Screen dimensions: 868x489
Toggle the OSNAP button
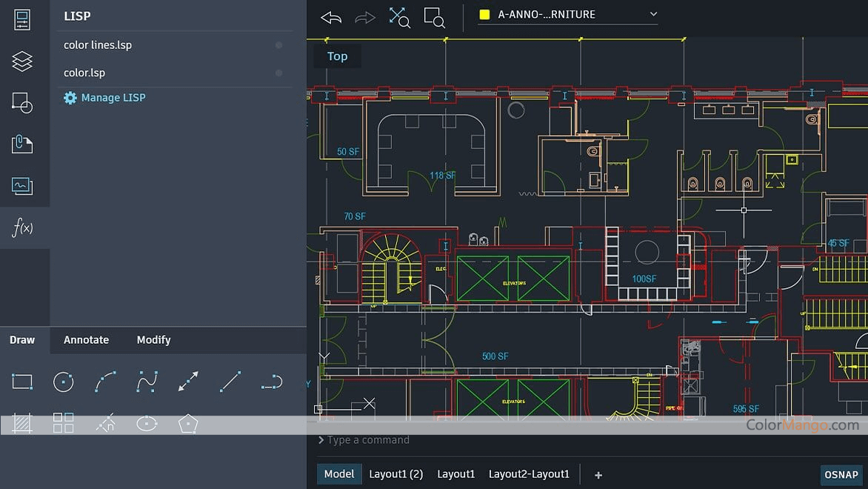pos(842,475)
